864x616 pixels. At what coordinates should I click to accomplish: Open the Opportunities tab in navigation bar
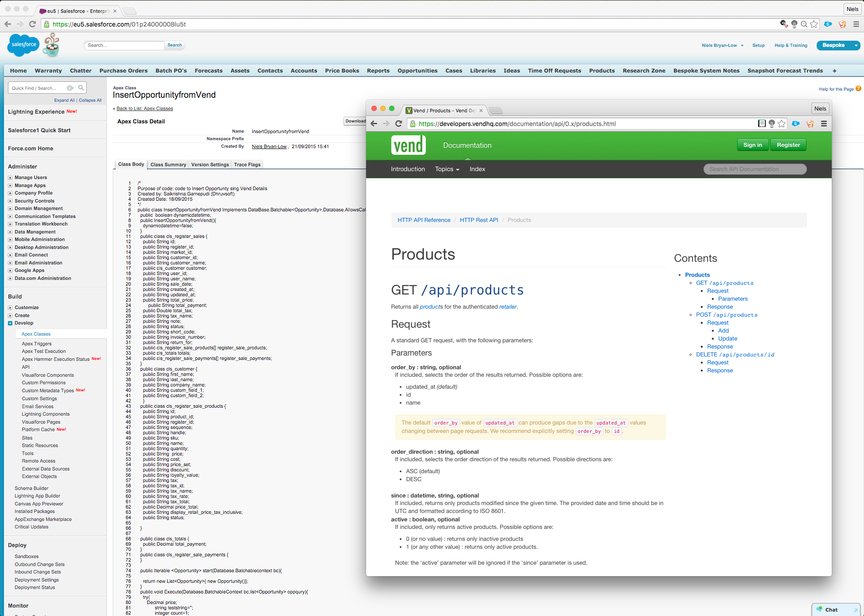[x=417, y=71]
